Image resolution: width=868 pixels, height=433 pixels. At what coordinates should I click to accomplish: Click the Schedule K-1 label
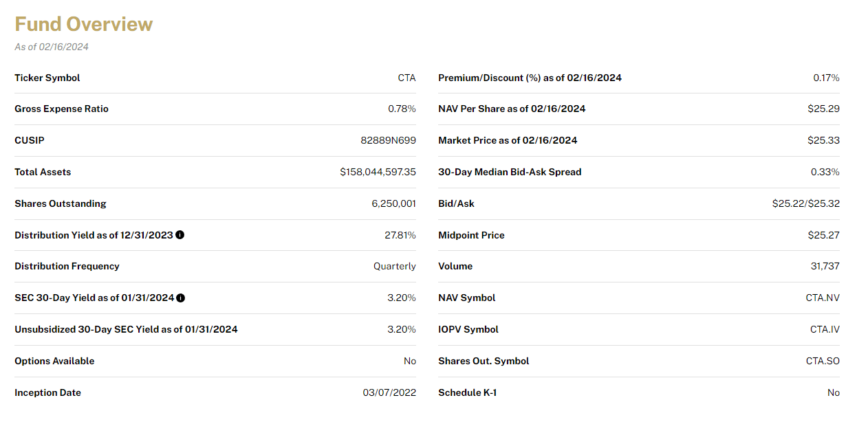tap(468, 392)
